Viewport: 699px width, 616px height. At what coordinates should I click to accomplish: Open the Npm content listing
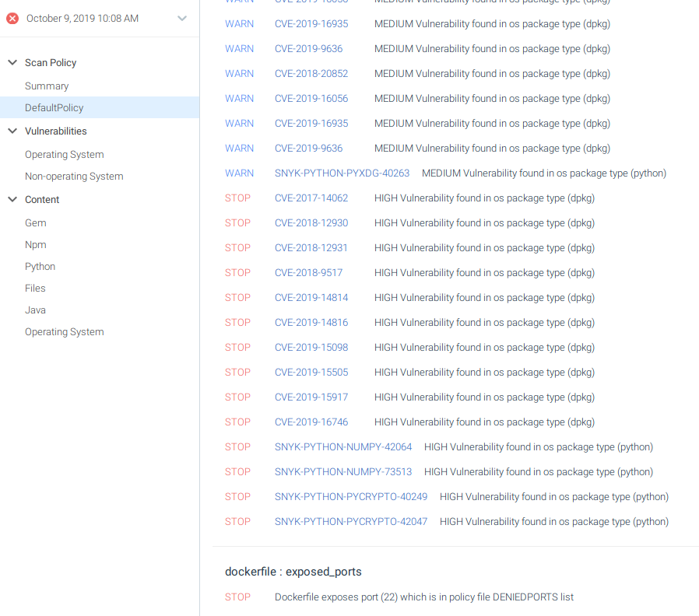click(x=35, y=244)
